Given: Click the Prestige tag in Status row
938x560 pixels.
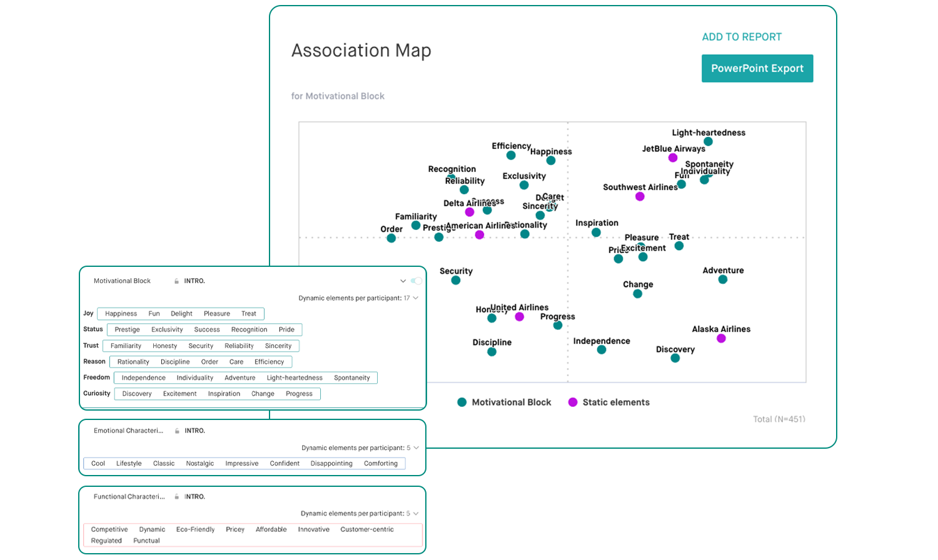Looking at the screenshot, I should (x=127, y=329).
